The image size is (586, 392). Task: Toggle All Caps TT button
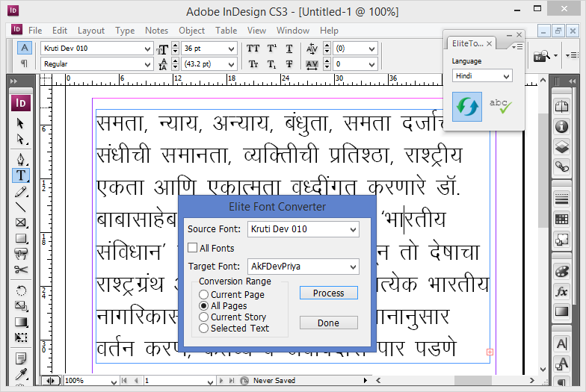[x=253, y=49]
